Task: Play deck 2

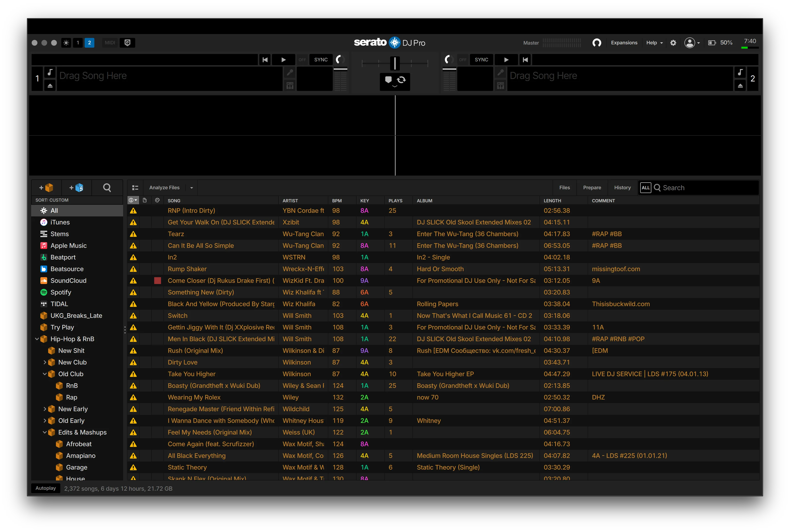Action: (506, 60)
